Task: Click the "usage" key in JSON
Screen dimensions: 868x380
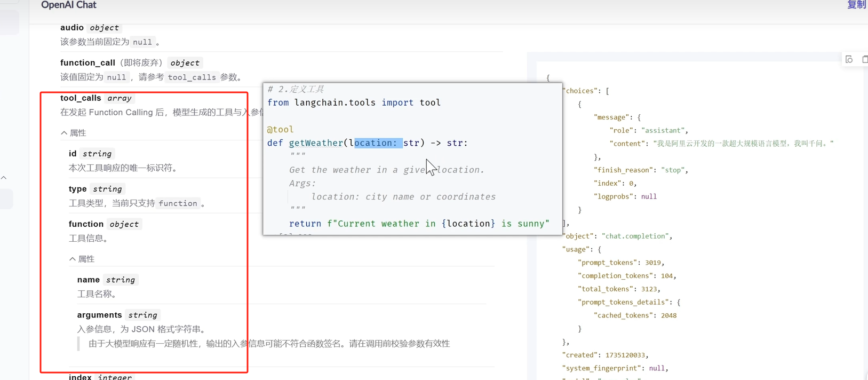Action: [x=576, y=249]
